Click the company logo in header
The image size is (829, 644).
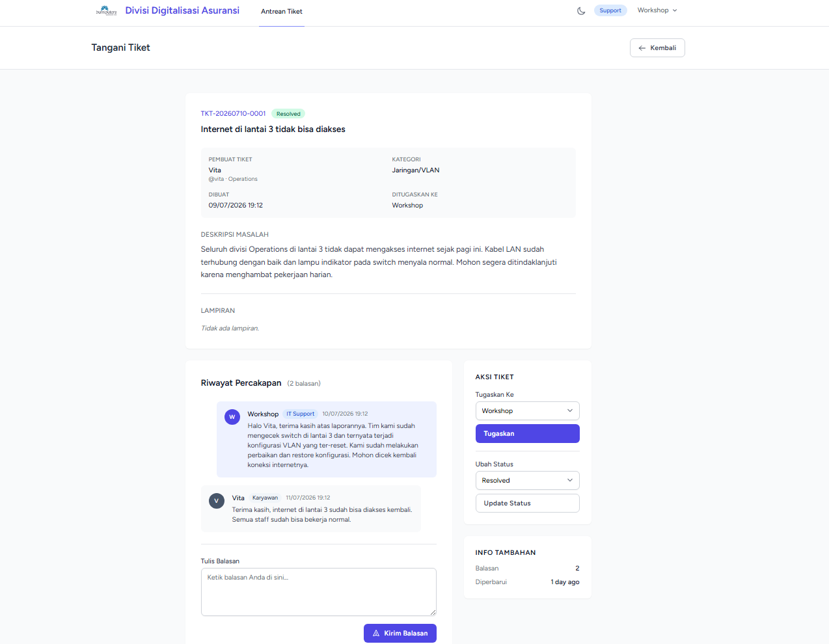[x=106, y=10]
